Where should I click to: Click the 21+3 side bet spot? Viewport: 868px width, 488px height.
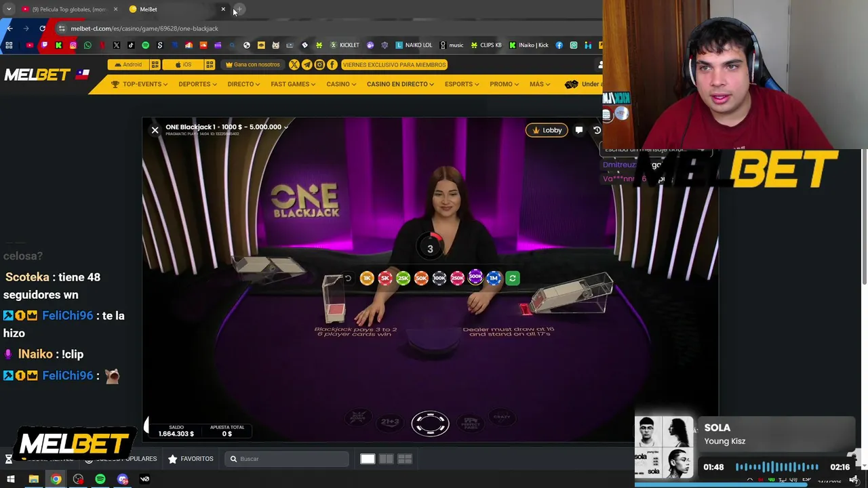coord(390,422)
